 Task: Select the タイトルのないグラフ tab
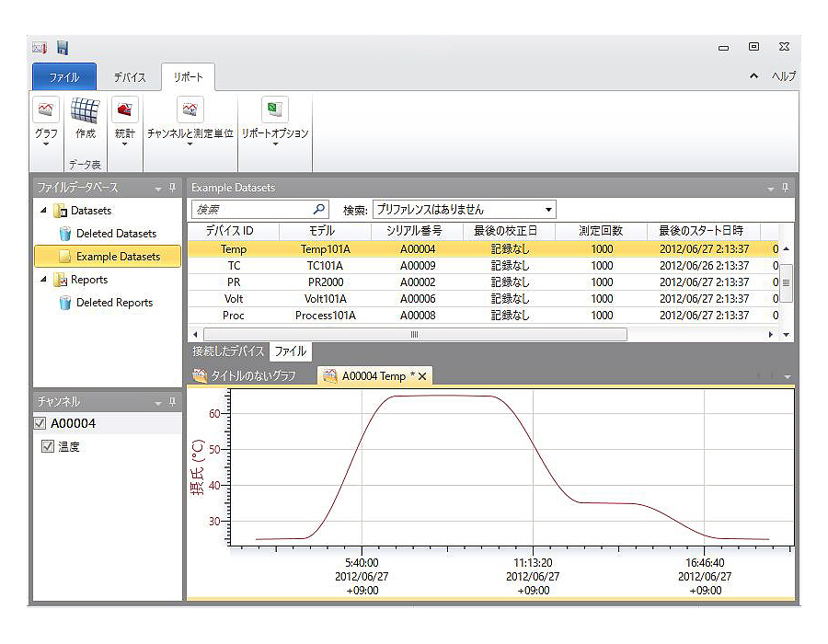click(x=246, y=376)
